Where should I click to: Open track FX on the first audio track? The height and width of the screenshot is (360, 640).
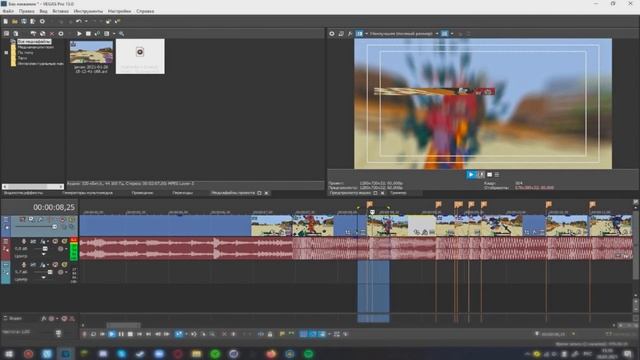[x=42, y=241]
